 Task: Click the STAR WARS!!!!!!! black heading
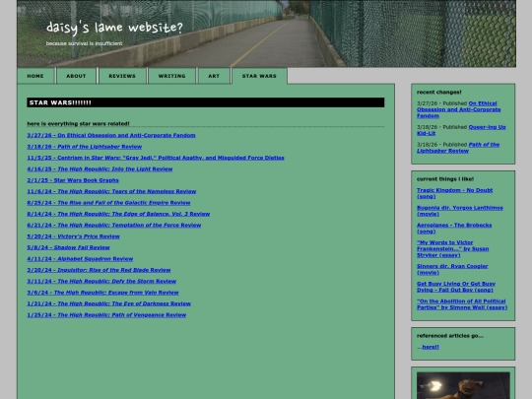pyautogui.click(x=206, y=102)
